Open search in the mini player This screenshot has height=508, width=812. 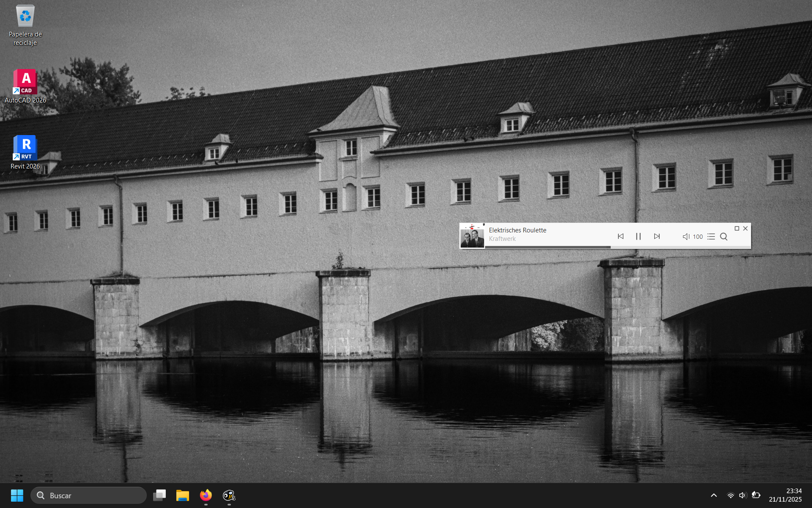click(724, 237)
